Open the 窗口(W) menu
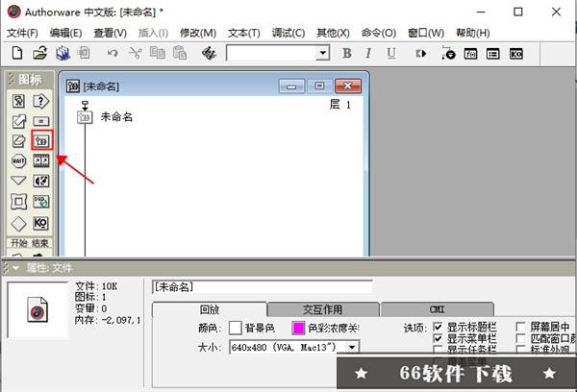The width and height of the screenshot is (577, 392). (426, 33)
